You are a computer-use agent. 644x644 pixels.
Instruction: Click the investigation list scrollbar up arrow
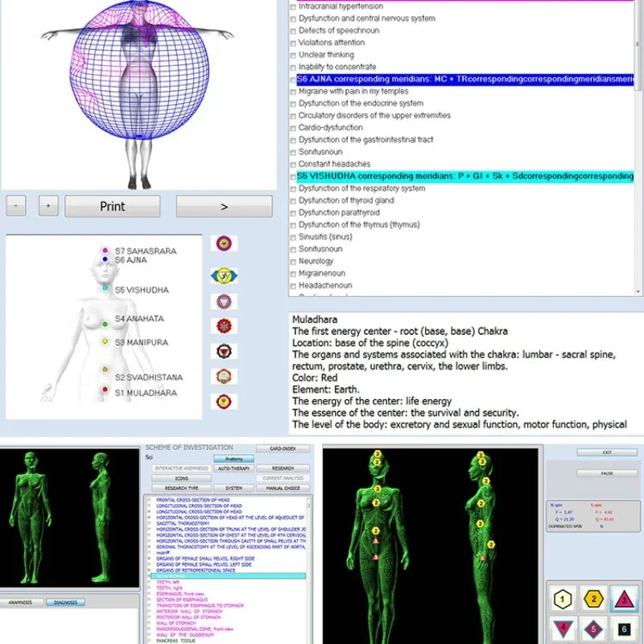(308, 499)
